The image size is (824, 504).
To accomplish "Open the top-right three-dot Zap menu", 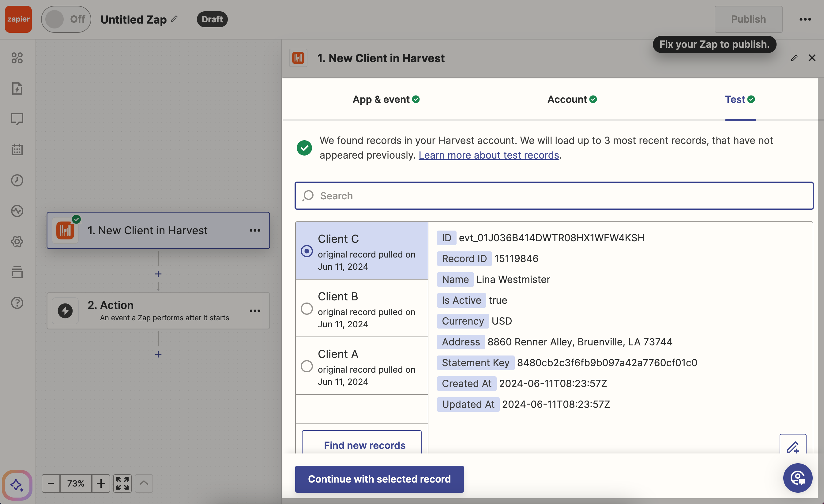I will click(805, 19).
